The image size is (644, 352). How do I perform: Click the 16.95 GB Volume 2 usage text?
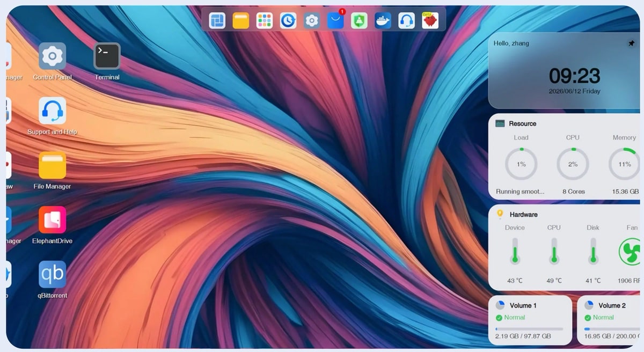(x=612, y=336)
